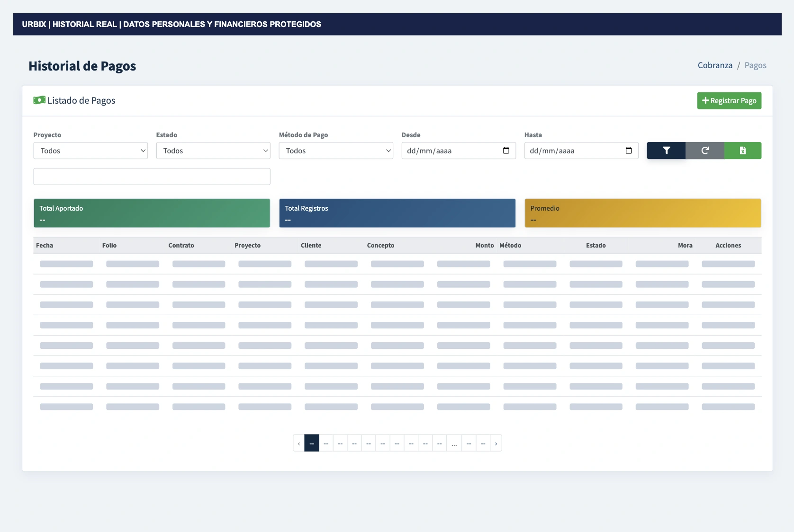
Task: Click the Promedio summary card
Action: [x=643, y=213]
